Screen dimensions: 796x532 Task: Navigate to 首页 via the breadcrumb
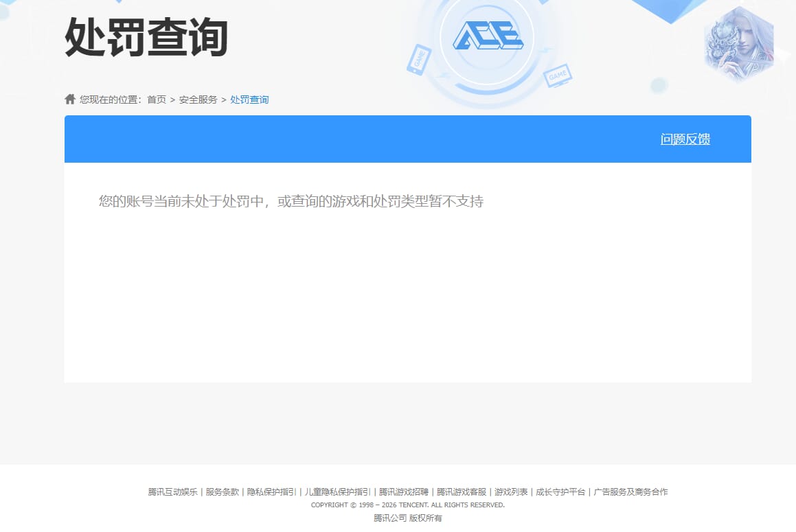coord(156,99)
